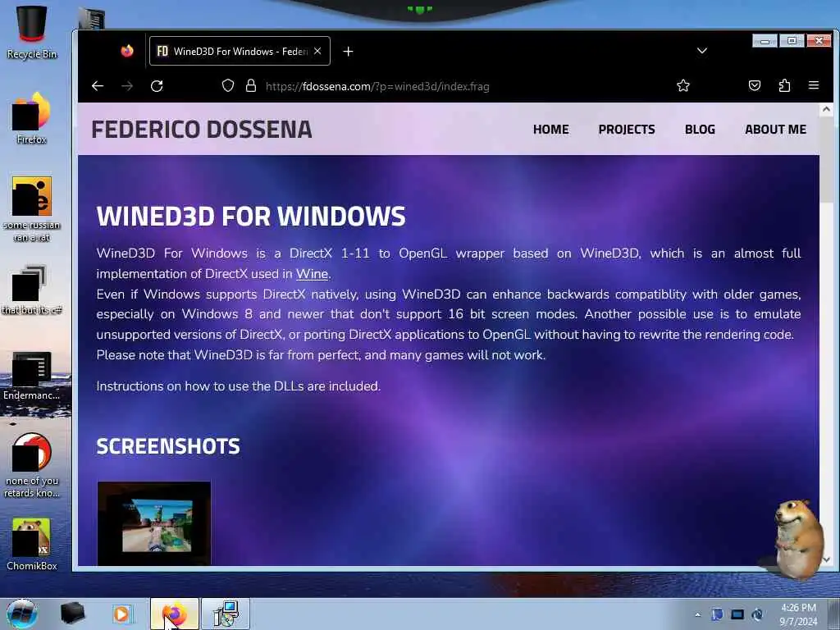Open the installer setup taskbar icon
Screen dimensions: 840x630
(x=226, y=614)
